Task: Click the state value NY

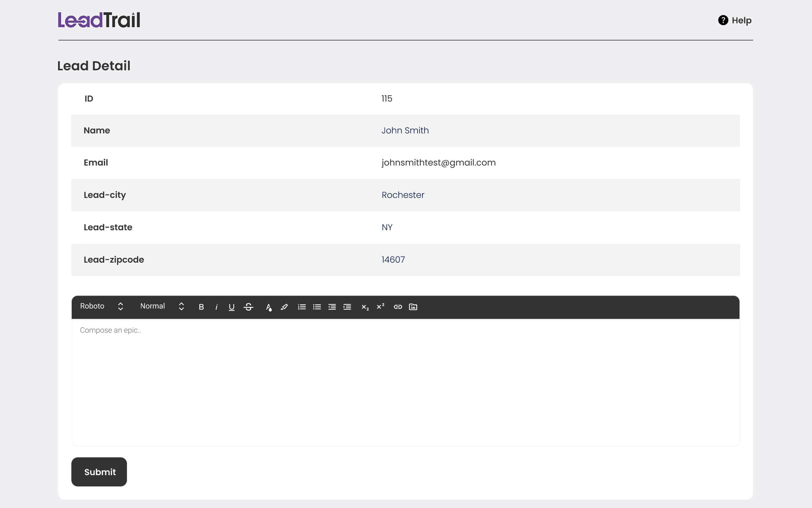Action: 387,227
